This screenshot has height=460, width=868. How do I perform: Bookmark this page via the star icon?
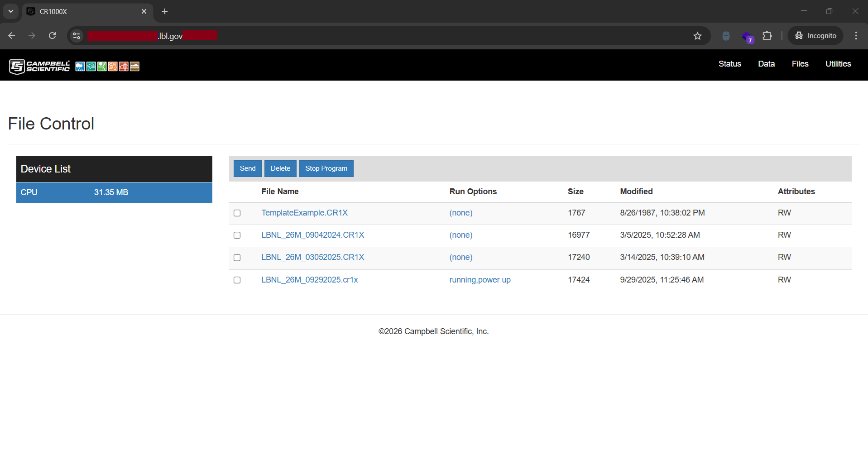pyautogui.click(x=698, y=36)
